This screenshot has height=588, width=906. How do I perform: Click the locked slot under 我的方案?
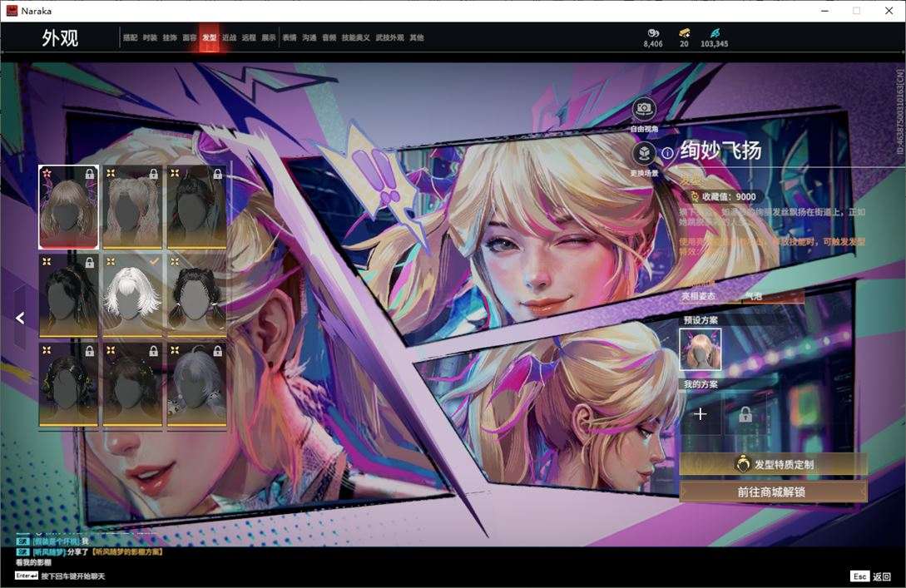click(745, 414)
